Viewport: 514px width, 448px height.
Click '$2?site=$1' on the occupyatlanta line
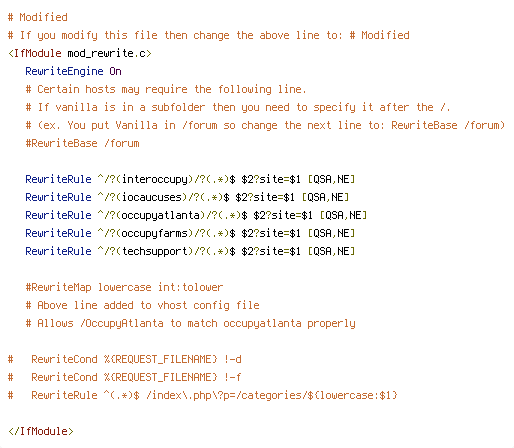(x=283, y=215)
